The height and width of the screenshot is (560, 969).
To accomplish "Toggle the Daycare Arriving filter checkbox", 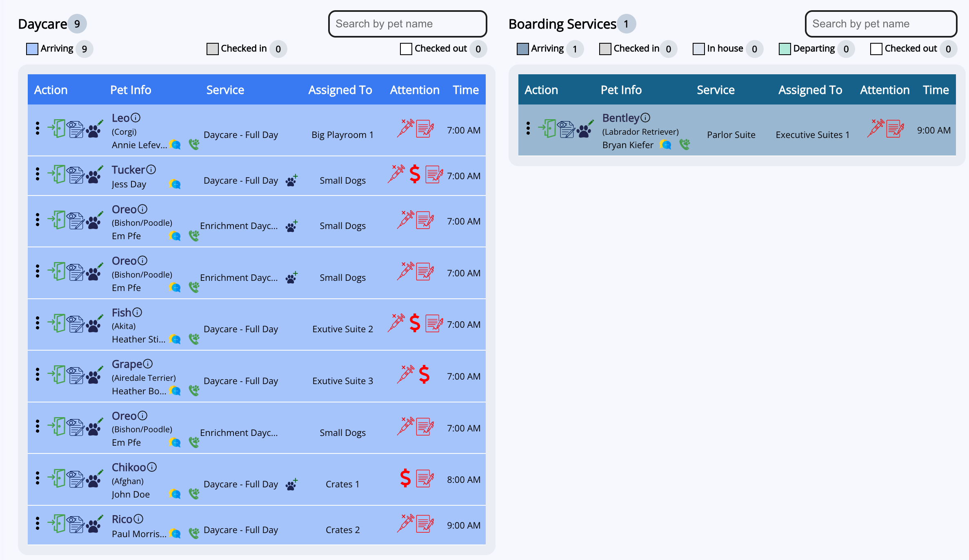I will [32, 49].
